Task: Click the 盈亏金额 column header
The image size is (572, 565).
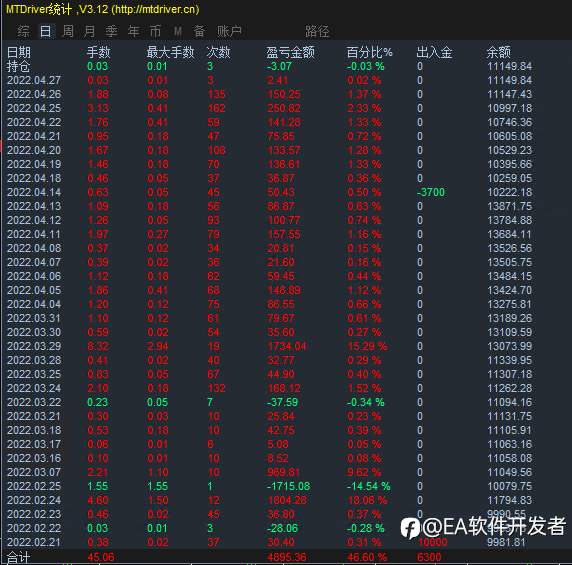Action: tap(290, 52)
